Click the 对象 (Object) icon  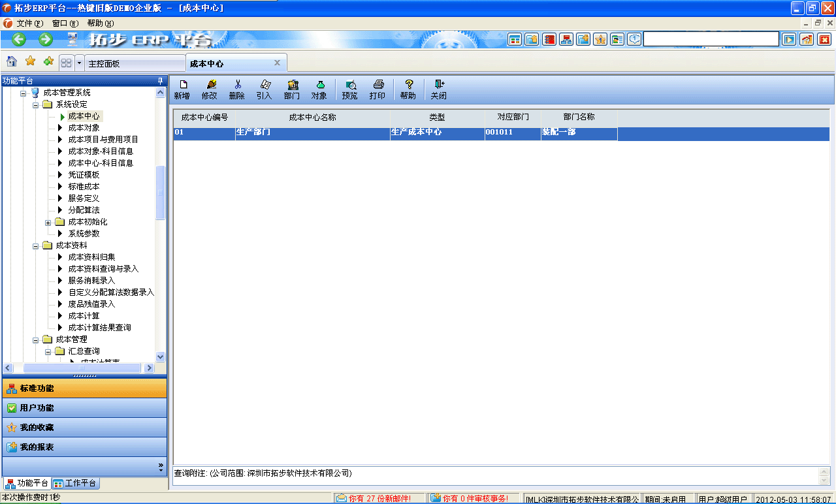(319, 89)
